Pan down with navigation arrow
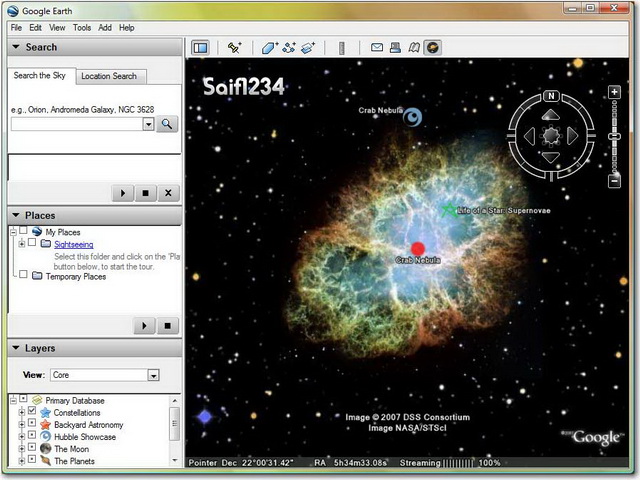This screenshot has width=640, height=480. [x=551, y=158]
